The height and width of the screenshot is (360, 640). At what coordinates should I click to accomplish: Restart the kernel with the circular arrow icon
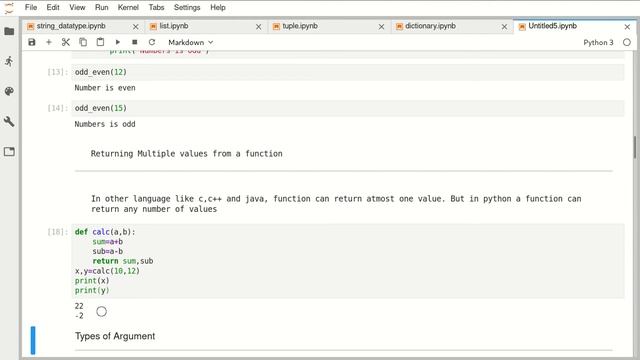click(152, 42)
